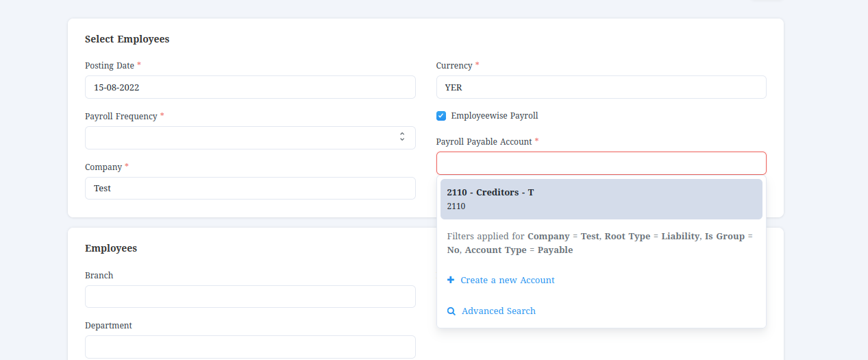868x360 pixels.
Task: Click the Employees section heading
Action: (x=111, y=248)
